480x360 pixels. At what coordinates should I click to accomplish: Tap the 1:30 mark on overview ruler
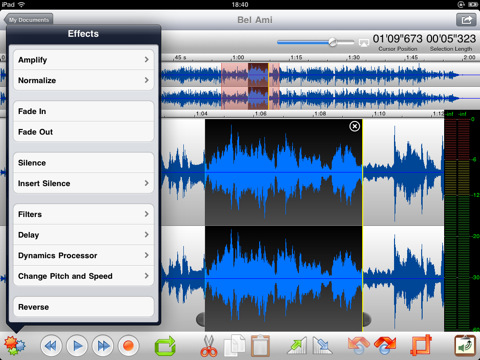tap(354, 58)
